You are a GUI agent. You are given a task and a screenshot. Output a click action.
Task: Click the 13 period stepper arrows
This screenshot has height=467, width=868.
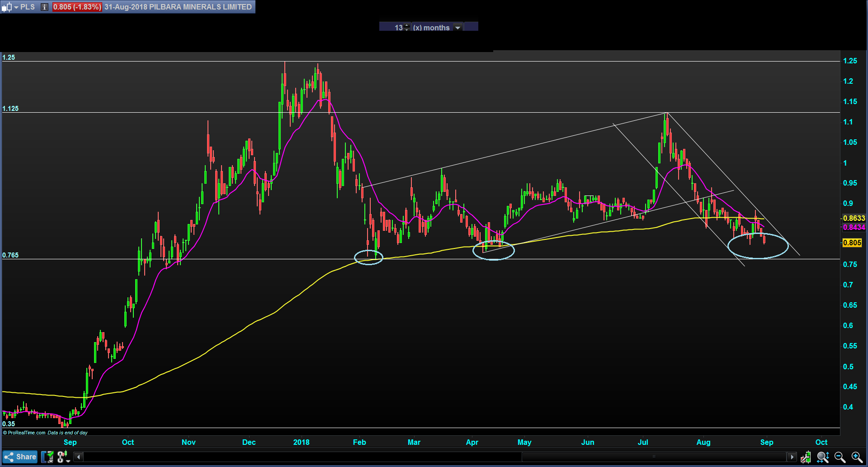[407, 28]
